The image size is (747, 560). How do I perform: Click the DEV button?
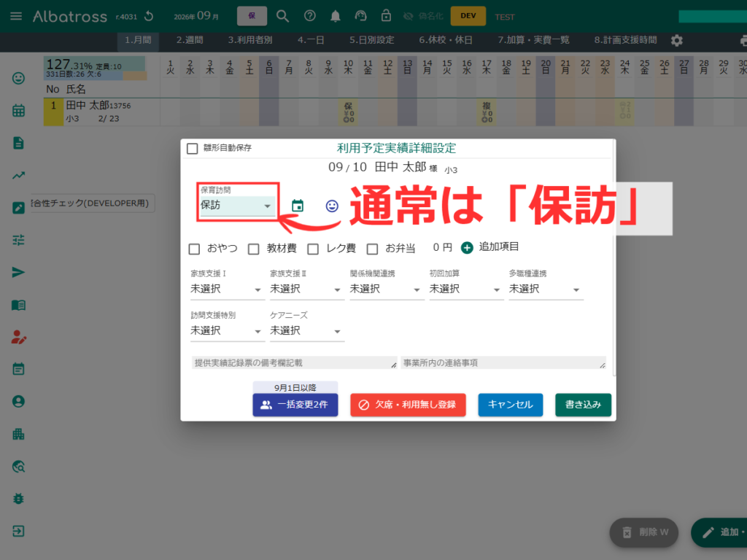pos(468,16)
